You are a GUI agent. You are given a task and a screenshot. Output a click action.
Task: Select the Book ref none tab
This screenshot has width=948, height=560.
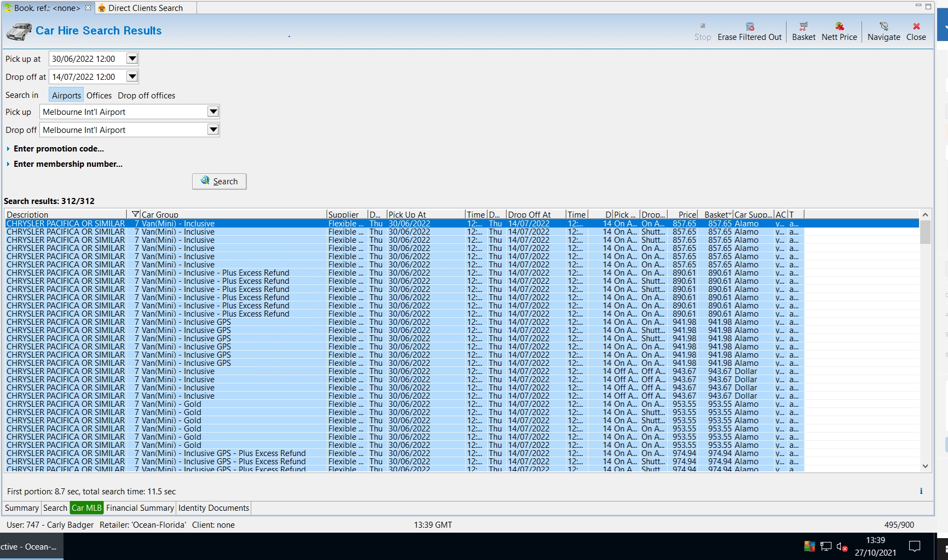tap(47, 8)
